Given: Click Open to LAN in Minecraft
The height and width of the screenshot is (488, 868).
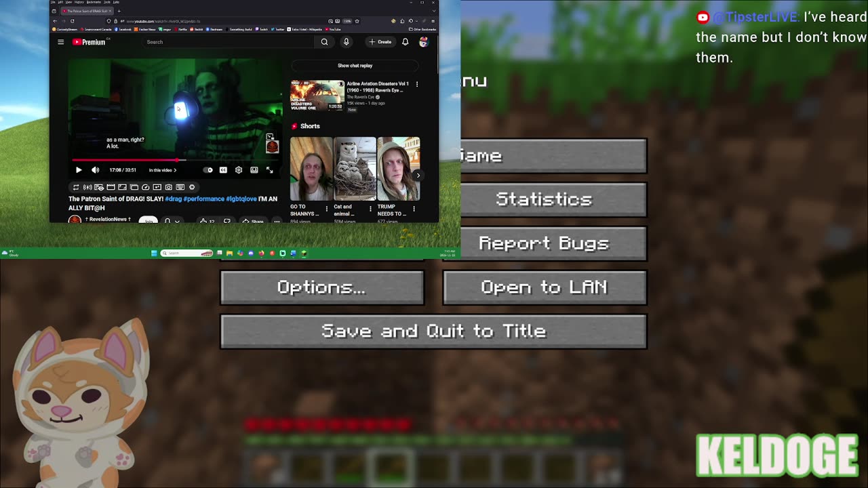Looking at the screenshot, I should [545, 287].
